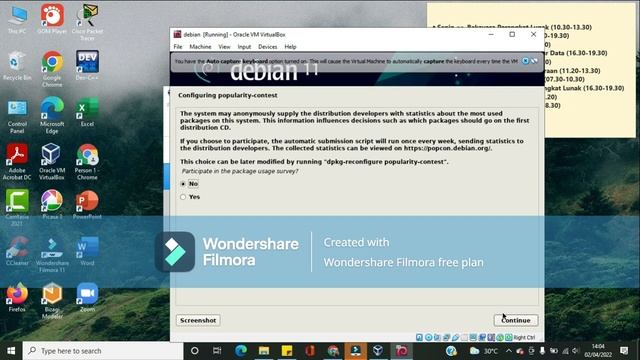
Task: Open Bizagi Modeler desktop icon
Action: point(52,301)
